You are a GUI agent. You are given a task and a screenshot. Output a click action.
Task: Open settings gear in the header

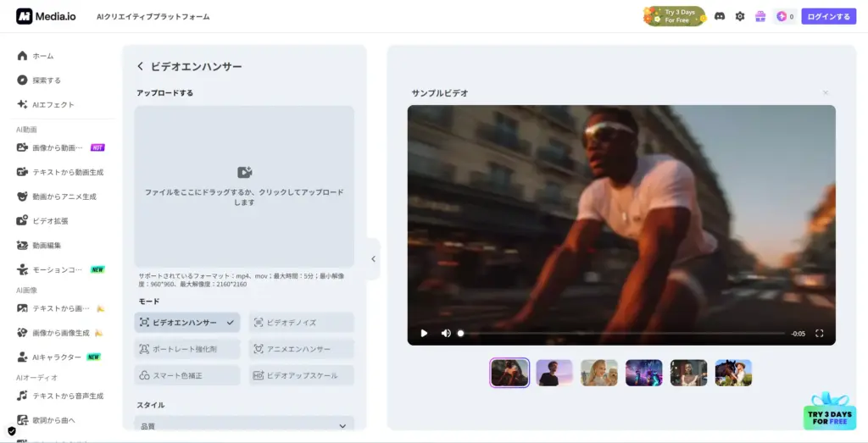(740, 17)
